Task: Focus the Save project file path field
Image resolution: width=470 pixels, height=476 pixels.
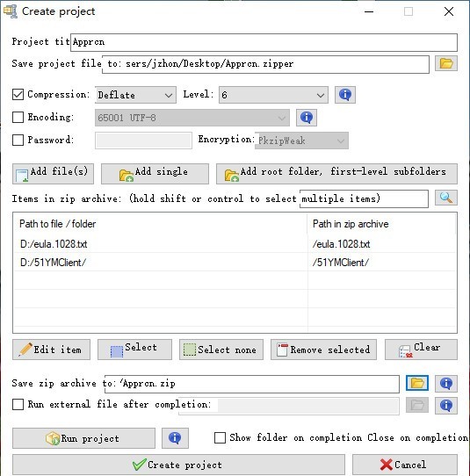Action: click(x=265, y=64)
